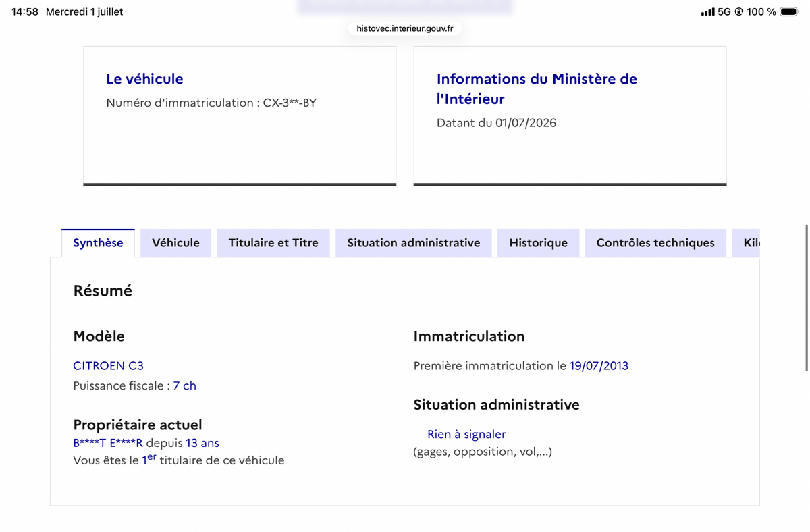Go to the Historique tab
The height and width of the screenshot is (532, 810).
[538, 243]
